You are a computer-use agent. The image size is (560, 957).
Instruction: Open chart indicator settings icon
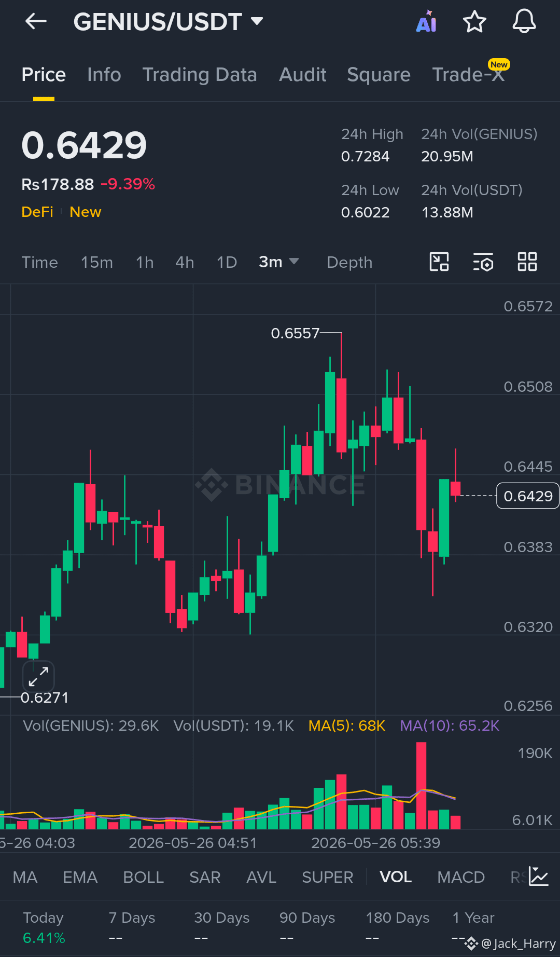tap(483, 262)
